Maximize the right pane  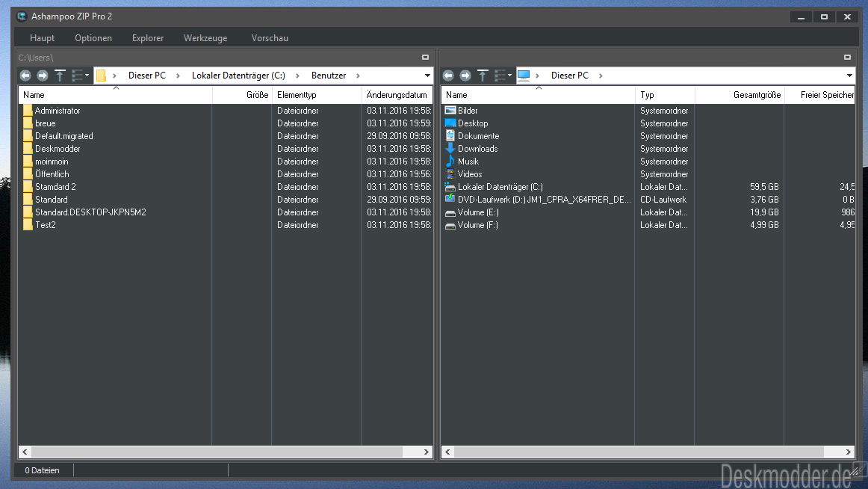pos(847,57)
